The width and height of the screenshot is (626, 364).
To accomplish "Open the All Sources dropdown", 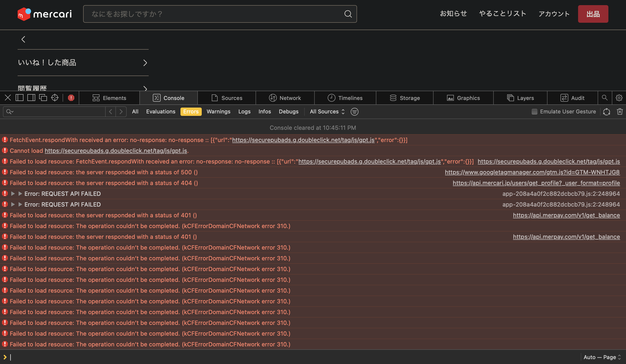I will tap(326, 111).
